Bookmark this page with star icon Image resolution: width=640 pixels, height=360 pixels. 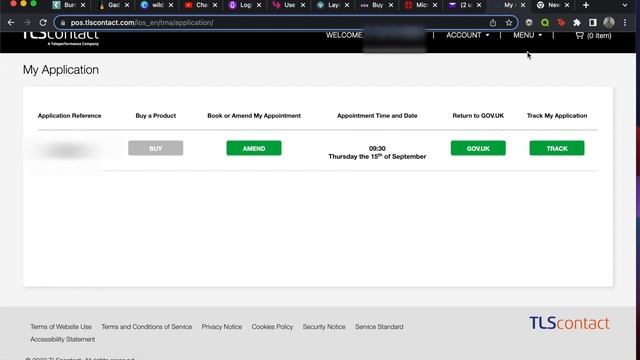(509, 23)
